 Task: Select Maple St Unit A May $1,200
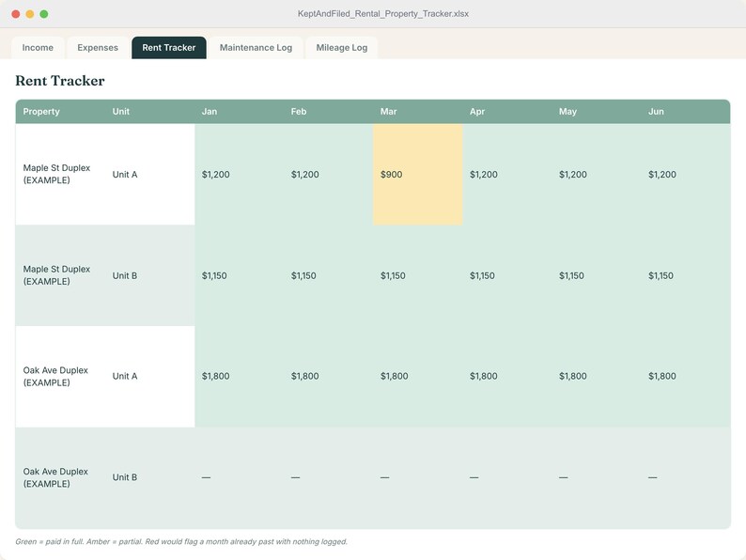click(x=597, y=174)
